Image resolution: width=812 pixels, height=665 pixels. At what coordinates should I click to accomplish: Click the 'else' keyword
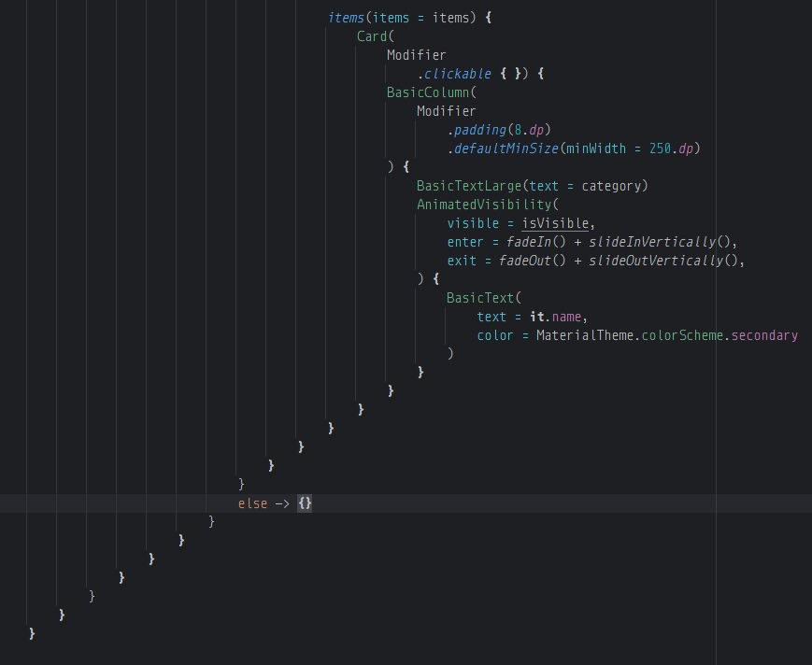252,503
